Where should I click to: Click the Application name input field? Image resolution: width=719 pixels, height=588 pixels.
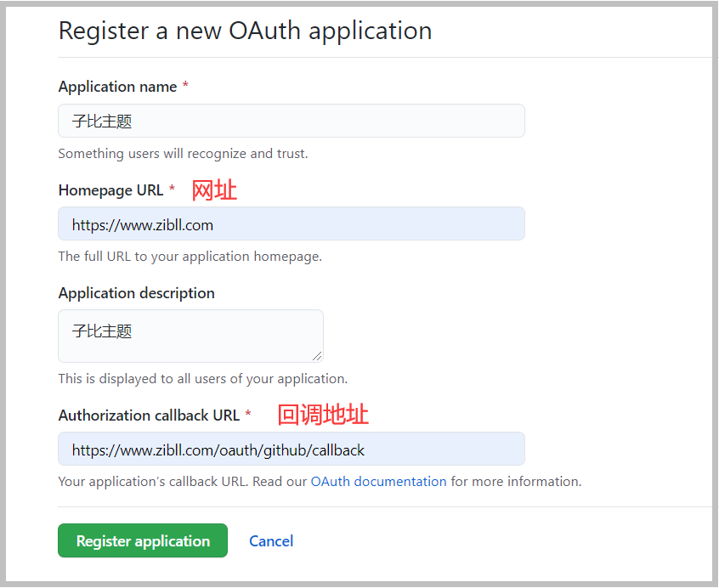(x=291, y=121)
